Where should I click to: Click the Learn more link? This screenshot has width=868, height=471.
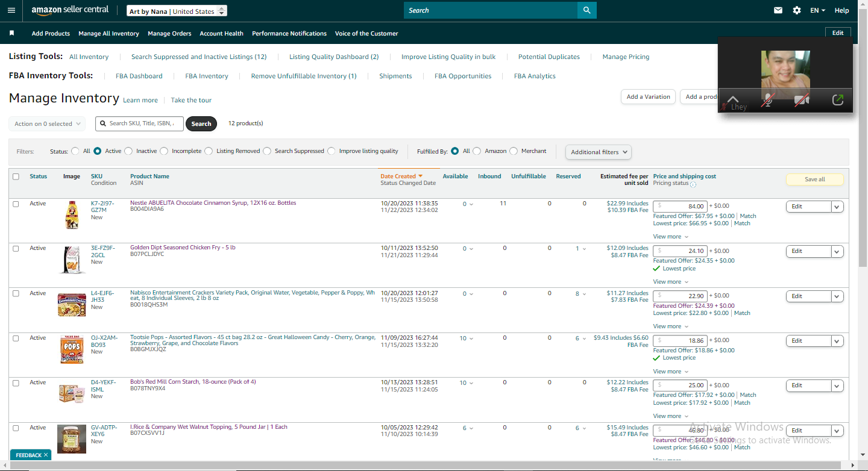coord(140,100)
